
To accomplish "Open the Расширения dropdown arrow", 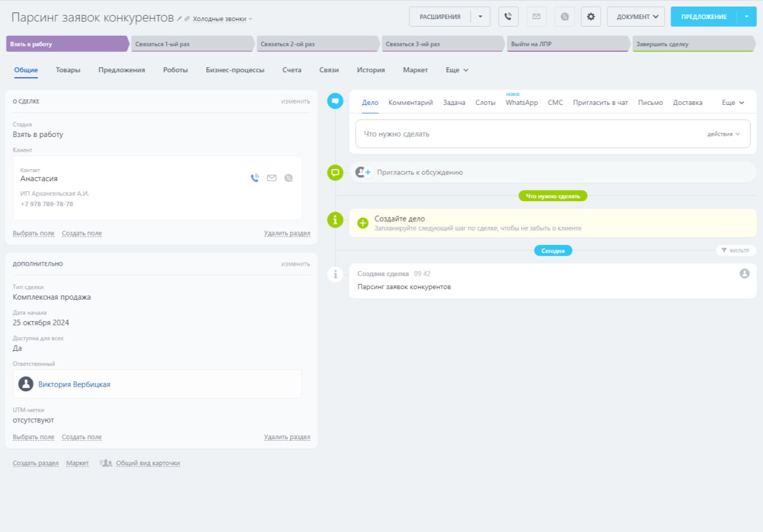I will pos(480,17).
